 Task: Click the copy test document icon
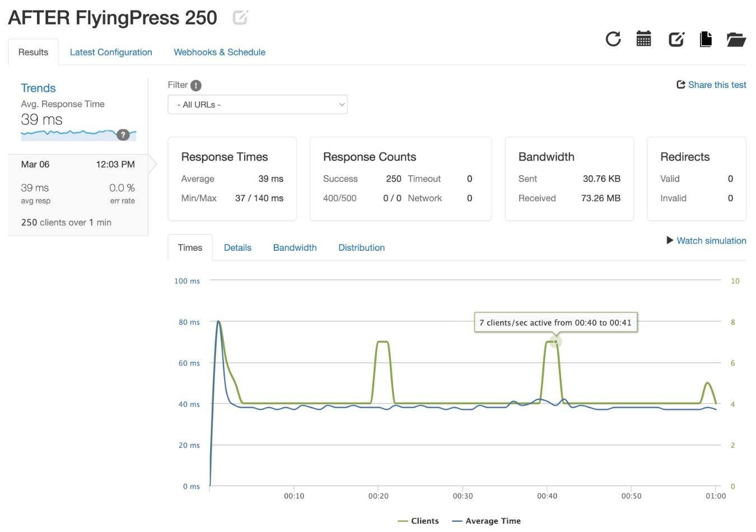(706, 39)
